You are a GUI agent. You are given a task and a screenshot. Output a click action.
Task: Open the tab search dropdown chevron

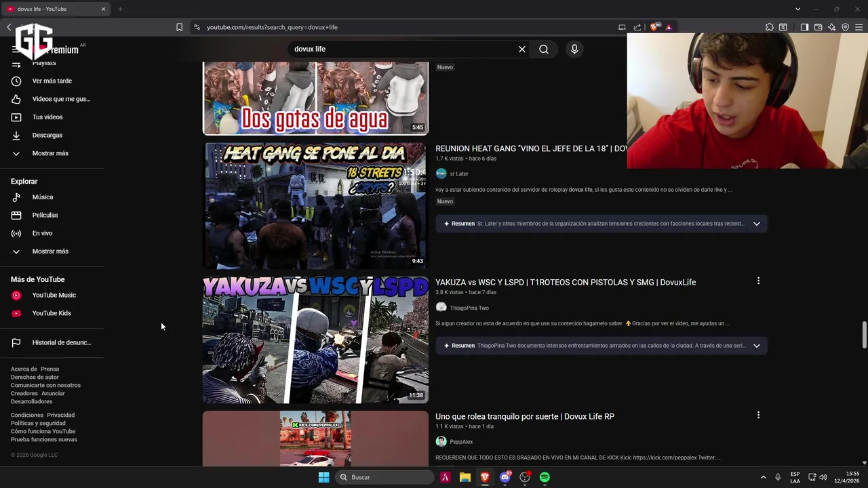pos(797,9)
